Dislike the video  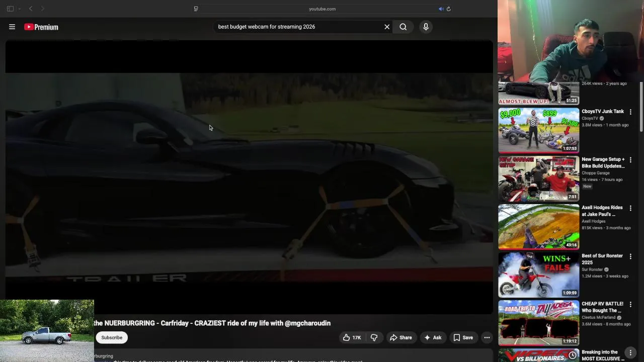pos(374,337)
